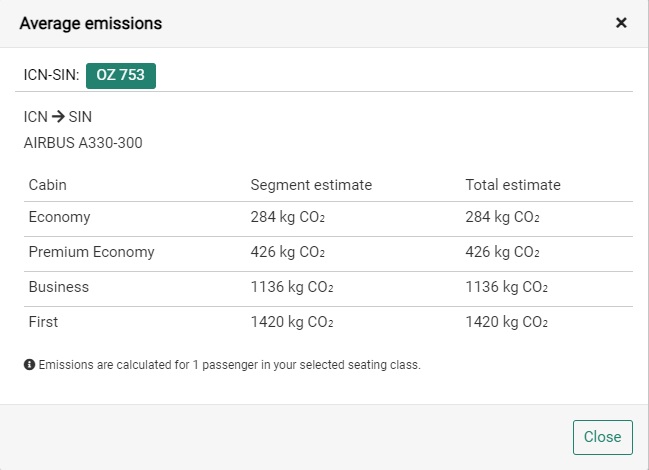Click Premium Economy total estimate 426 kg

pos(503,252)
